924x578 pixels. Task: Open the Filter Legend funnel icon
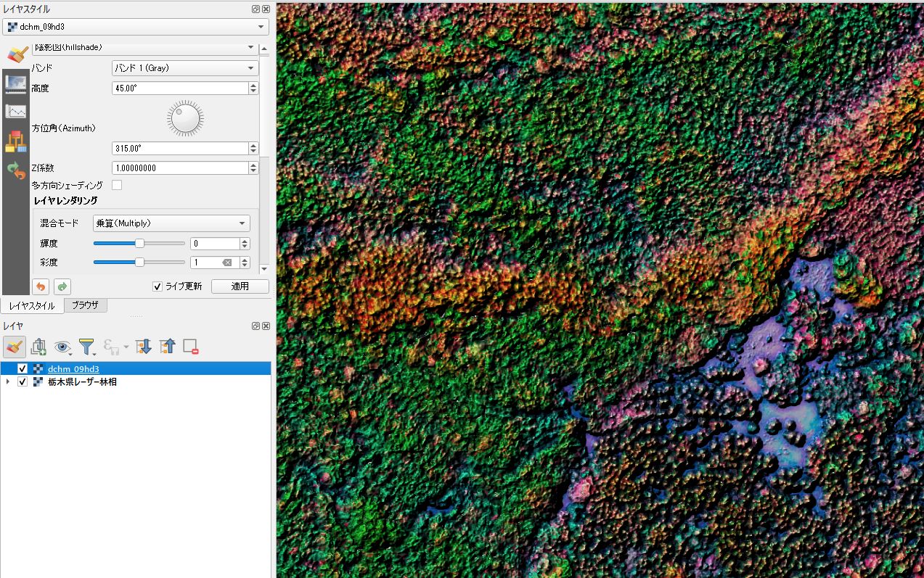point(87,347)
